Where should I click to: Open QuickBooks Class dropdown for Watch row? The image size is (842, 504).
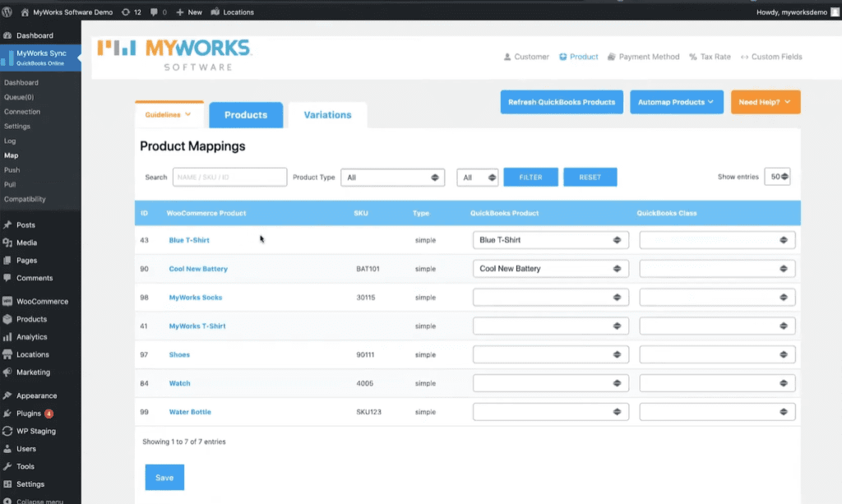point(717,383)
